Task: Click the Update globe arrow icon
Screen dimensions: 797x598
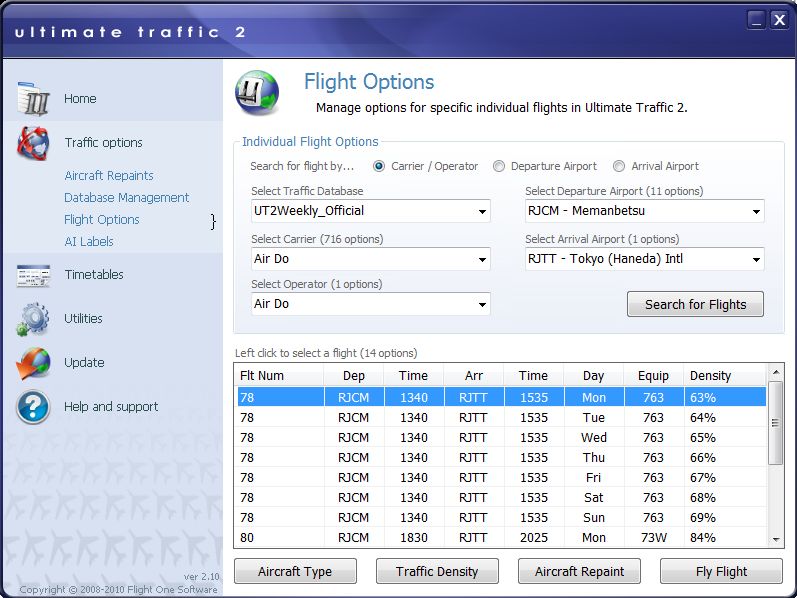Action: tap(33, 363)
